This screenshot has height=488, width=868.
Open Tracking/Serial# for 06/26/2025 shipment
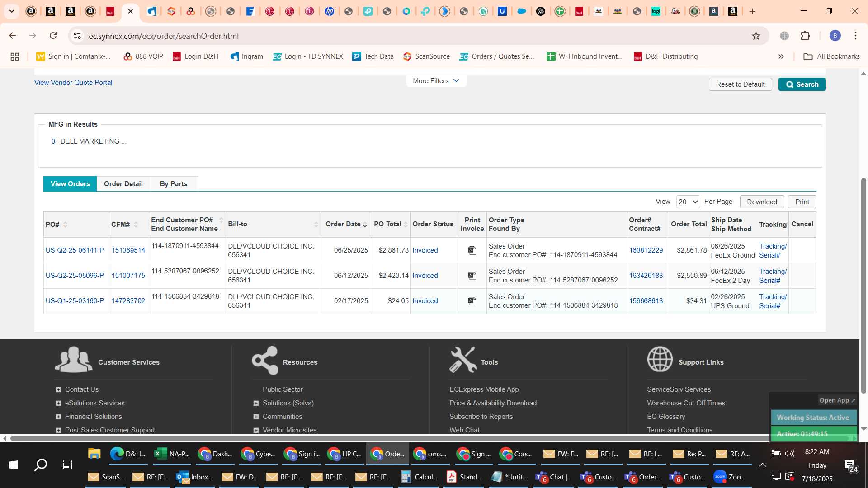point(773,251)
